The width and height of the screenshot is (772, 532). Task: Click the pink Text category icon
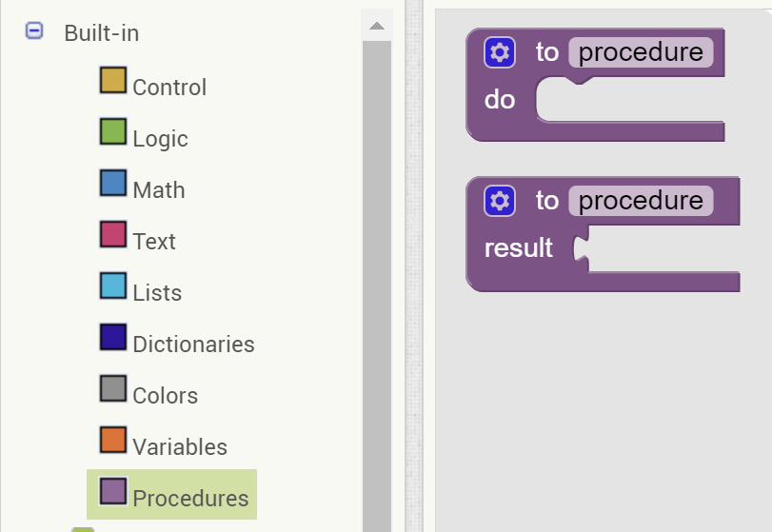click(x=113, y=234)
